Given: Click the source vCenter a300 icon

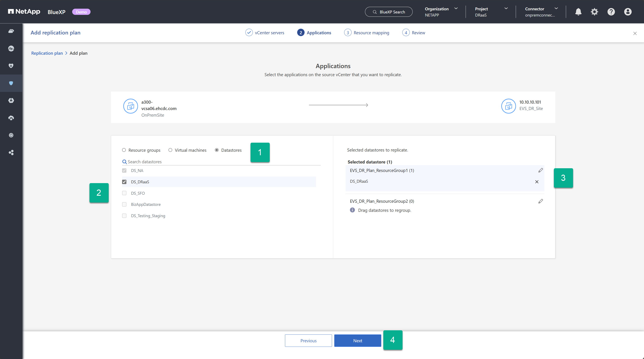Looking at the screenshot, I should [x=131, y=106].
